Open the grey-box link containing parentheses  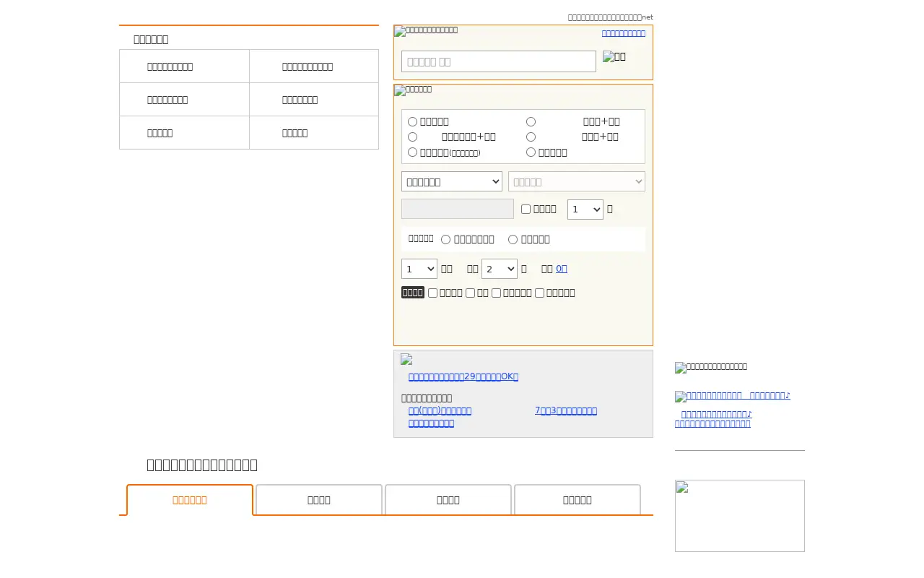coord(440,410)
